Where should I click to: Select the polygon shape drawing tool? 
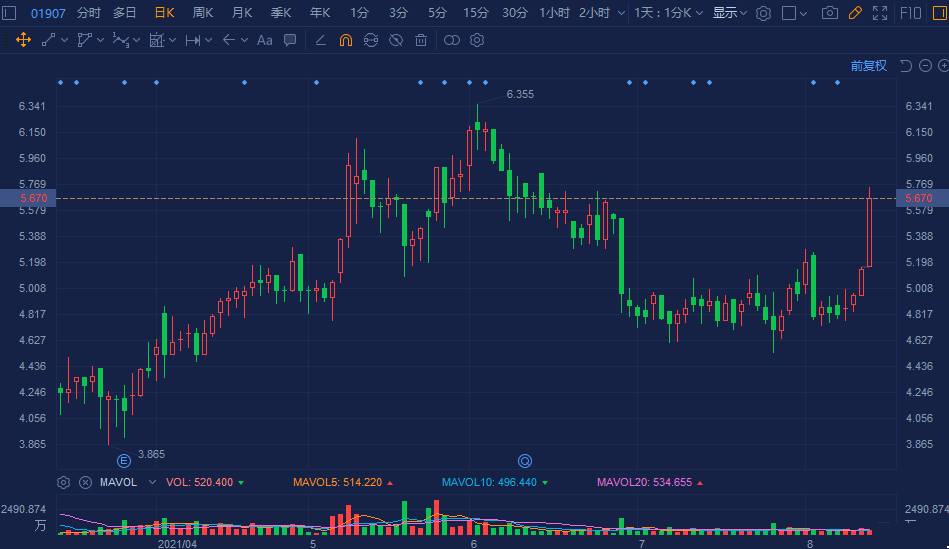point(85,40)
